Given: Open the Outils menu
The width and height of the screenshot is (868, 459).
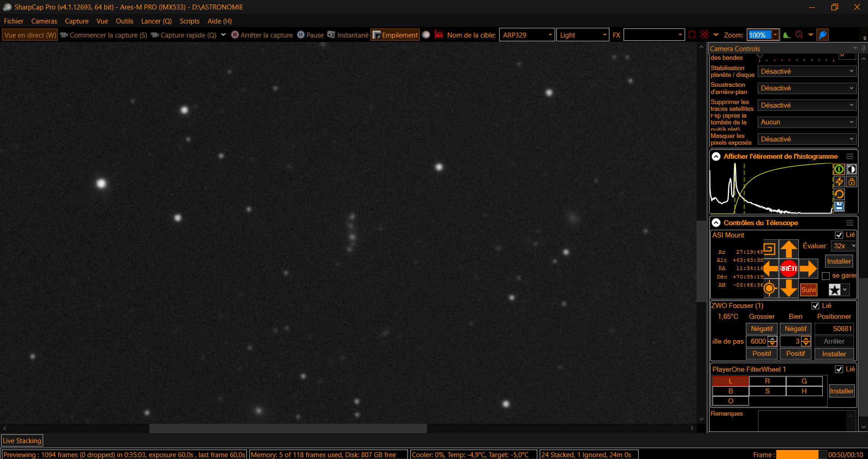Looking at the screenshot, I should [124, 21].
